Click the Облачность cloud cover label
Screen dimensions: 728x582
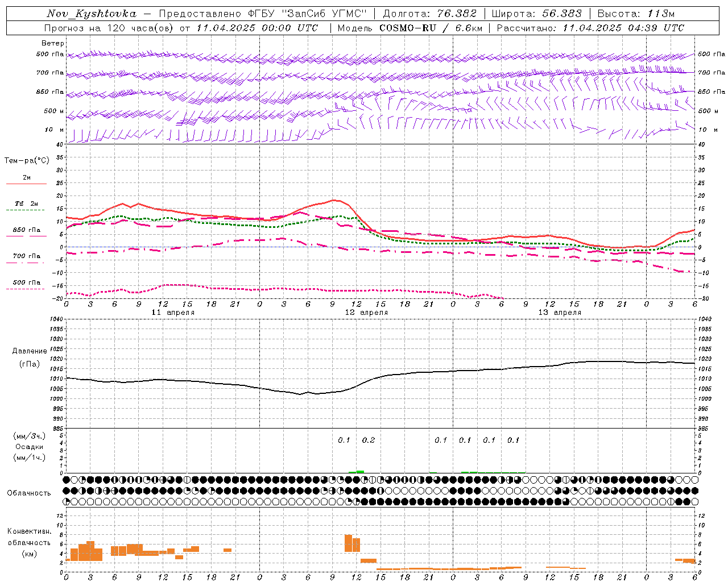(x=29, y=493)
